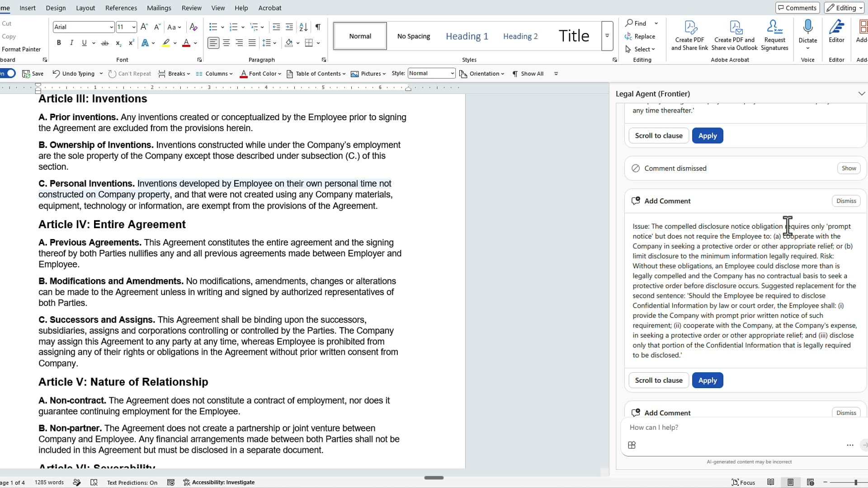Open Breaks dropdown
This screenshot has width=868, height=488.
coord(174,74)
